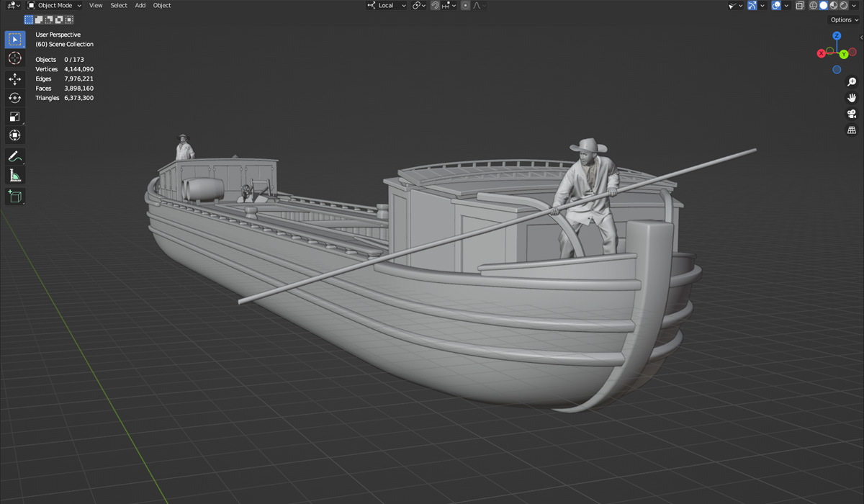Open the Object menu
Viewport: 864px width, 504px height.
point(162,6)
